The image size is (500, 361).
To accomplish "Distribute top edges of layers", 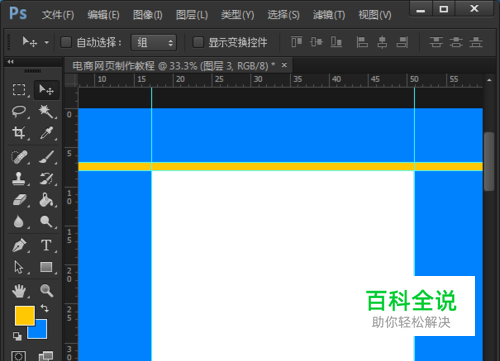I will coord(436,42).
